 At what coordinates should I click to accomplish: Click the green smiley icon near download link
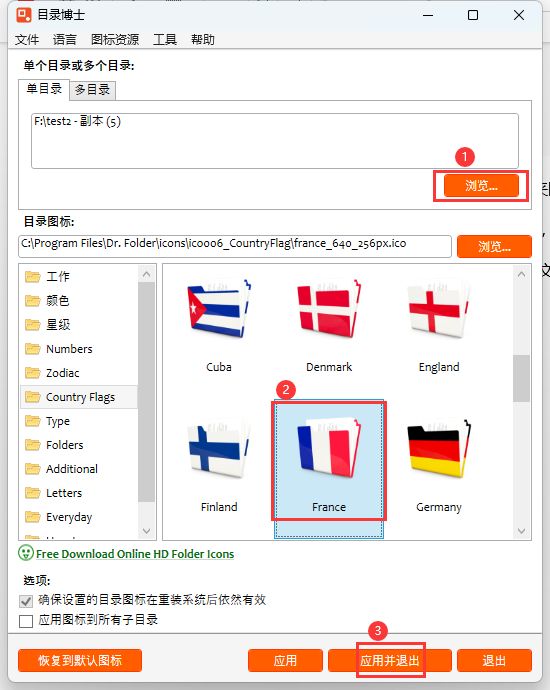[x=26, y=553]
